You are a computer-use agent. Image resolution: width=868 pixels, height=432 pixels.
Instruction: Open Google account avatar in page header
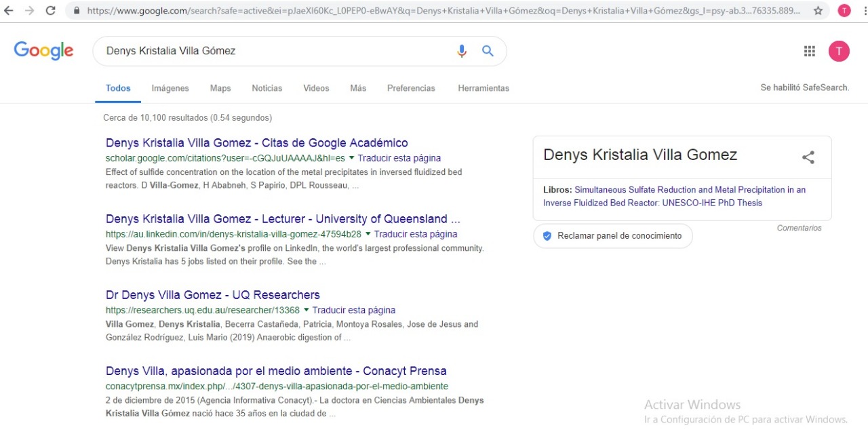pos(839,51)
